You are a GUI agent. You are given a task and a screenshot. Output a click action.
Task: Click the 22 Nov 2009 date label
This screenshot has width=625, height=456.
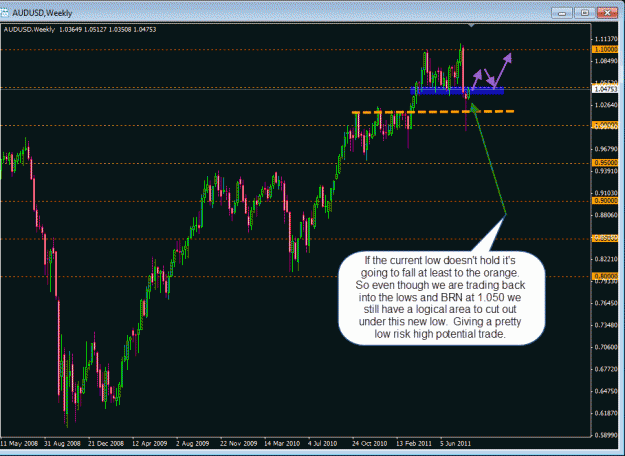point(238,443)
